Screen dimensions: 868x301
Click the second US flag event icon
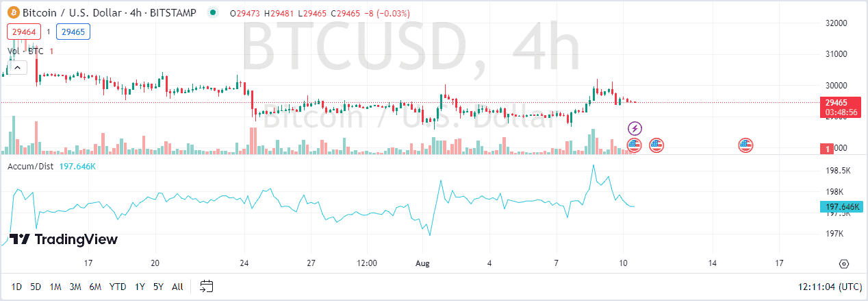pyautogui.click(x=656, y=145)
